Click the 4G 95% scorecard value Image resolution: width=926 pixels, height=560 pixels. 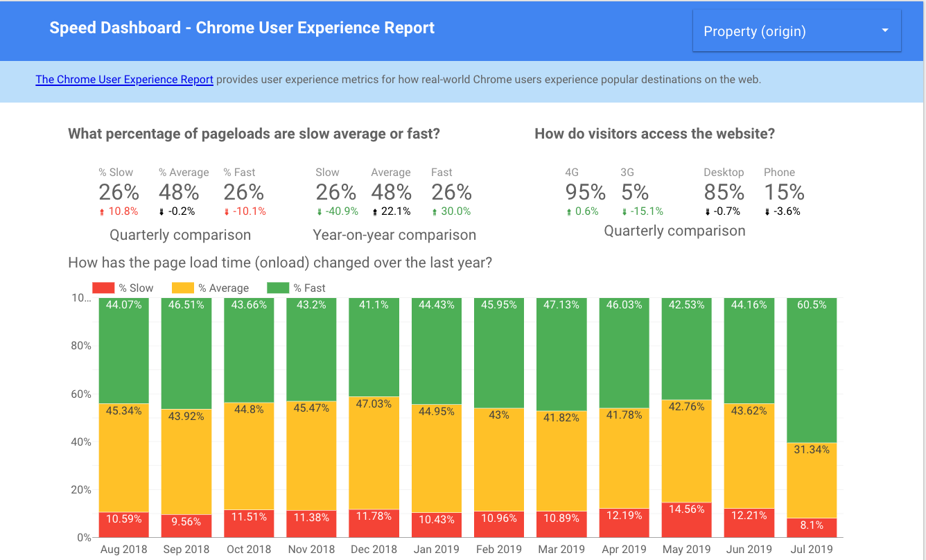(585, 192)
